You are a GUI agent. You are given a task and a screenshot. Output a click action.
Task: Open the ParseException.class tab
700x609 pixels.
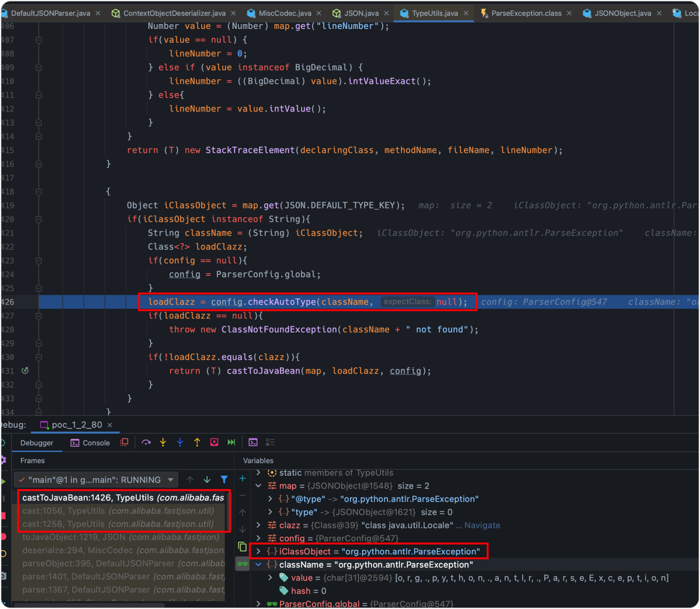point(526,13)
